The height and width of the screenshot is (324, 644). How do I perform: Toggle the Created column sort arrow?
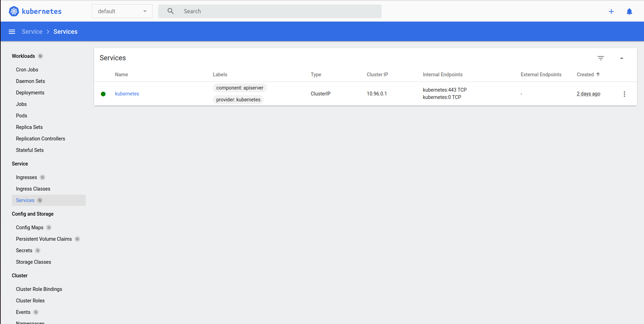point(598,74)
